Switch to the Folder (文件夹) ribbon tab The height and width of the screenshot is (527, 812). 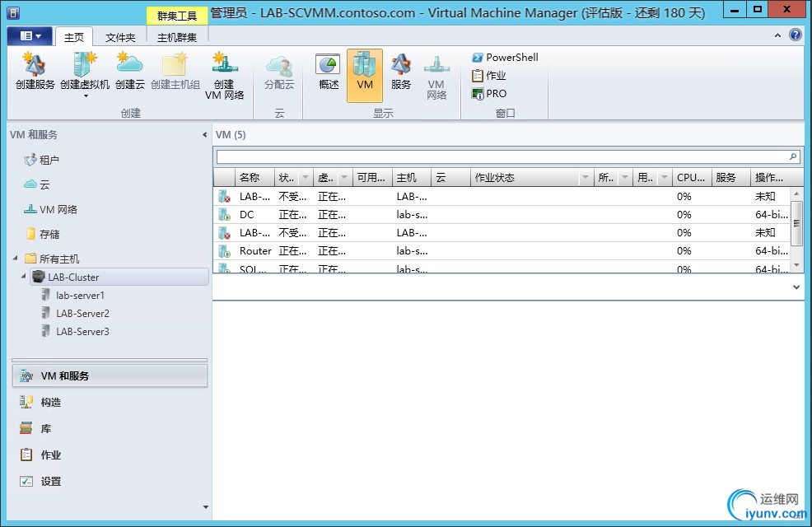tap(120, 37)
